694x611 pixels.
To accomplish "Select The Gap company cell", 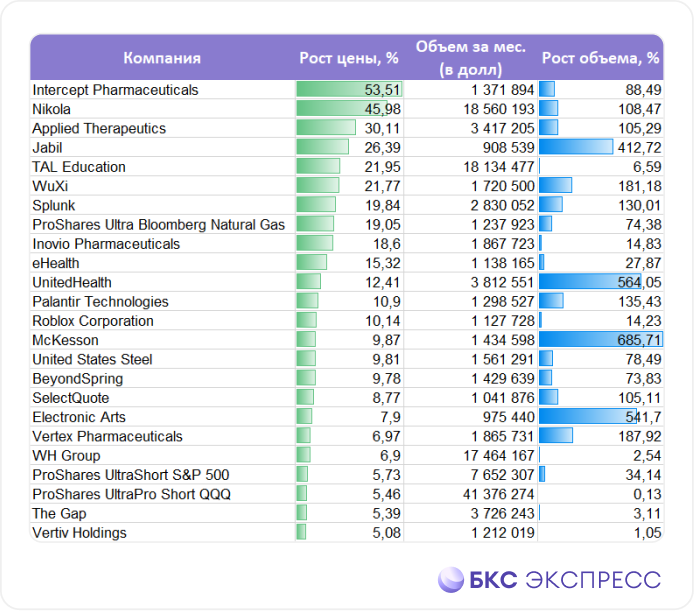I will pyautogui.click(x=162, y=514).
